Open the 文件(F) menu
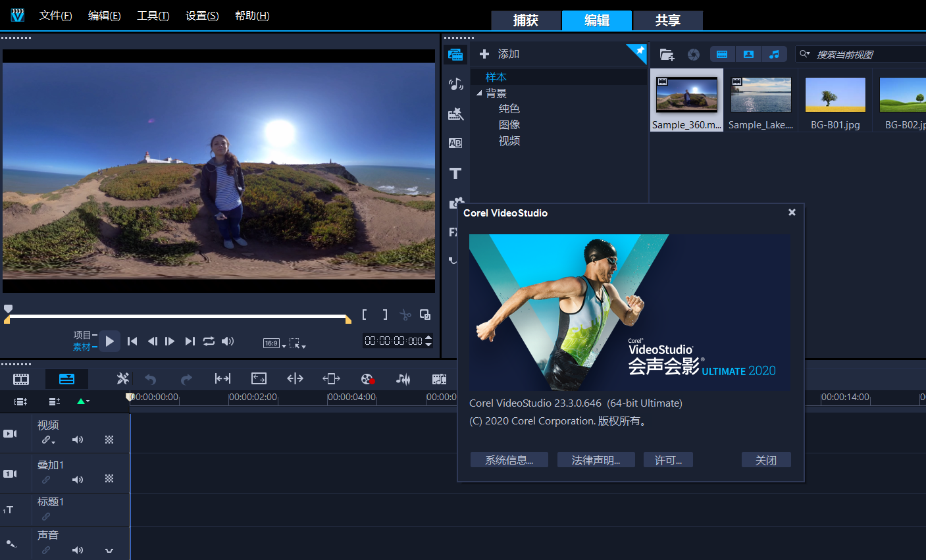Image resolution: width=926 pixels, height=560 pixels. tap(55, 16)
